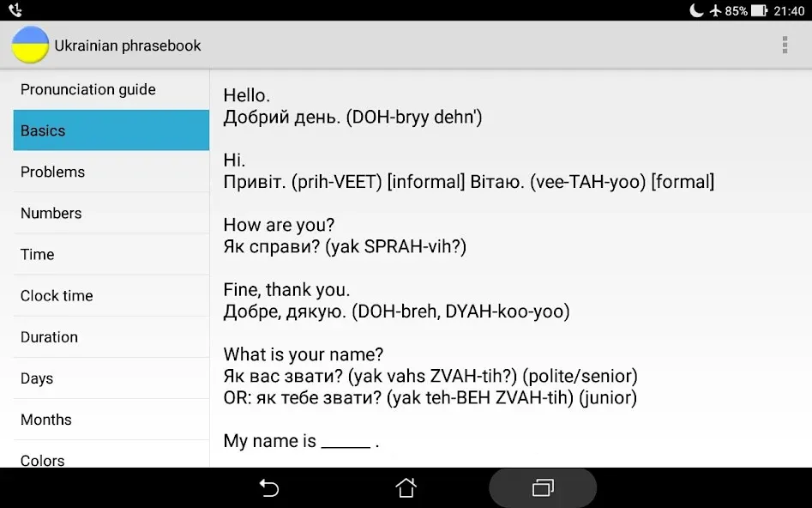Tap the airplane mode status icon
Image resolution: width=812 pixels, height=508 pixels.
click(x=716, y=10)
